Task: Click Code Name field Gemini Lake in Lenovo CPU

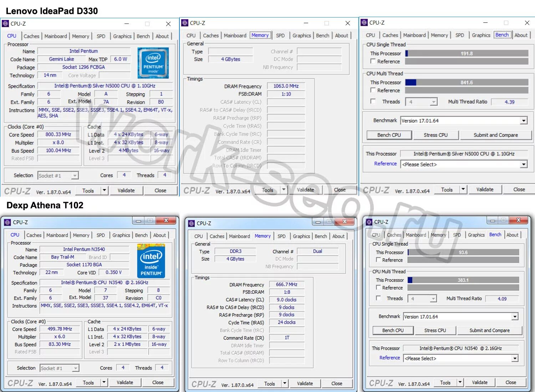Action: click(62, 59)
